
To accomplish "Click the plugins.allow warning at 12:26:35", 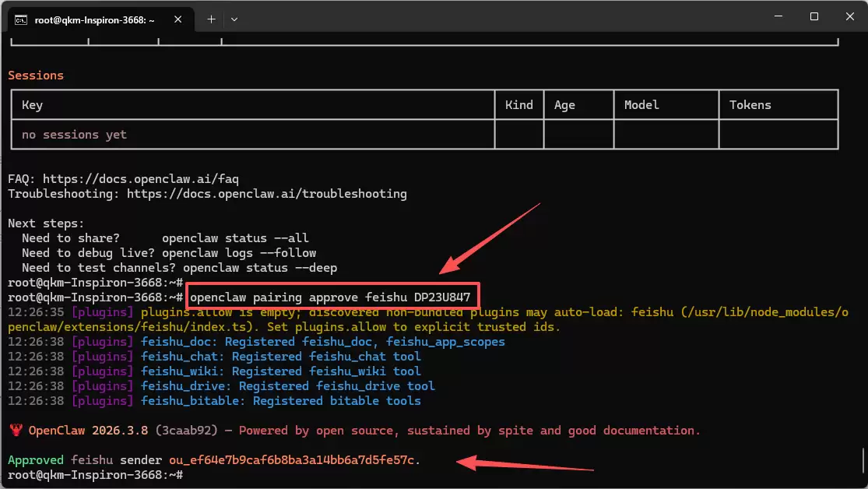I will pos(428,319).
